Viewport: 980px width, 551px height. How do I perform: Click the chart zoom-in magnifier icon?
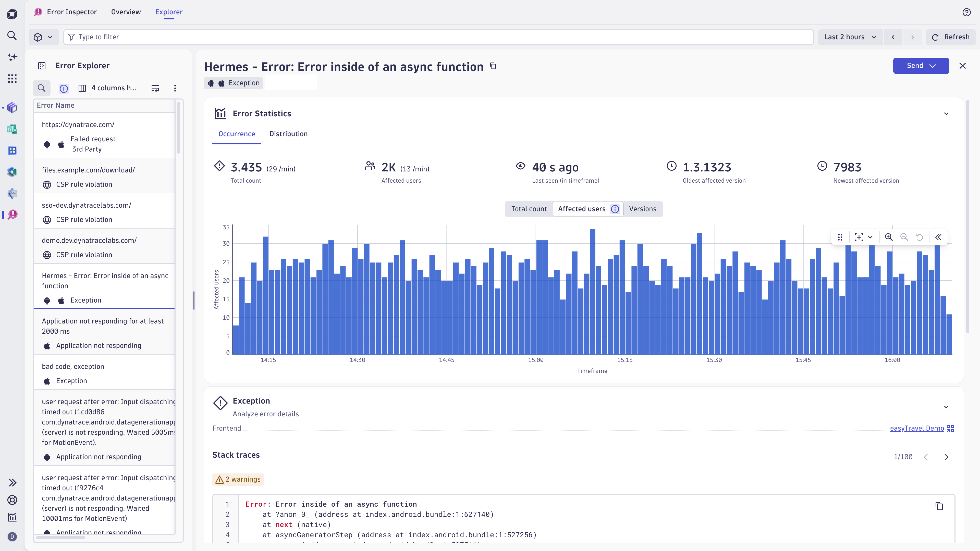(889, 237)
